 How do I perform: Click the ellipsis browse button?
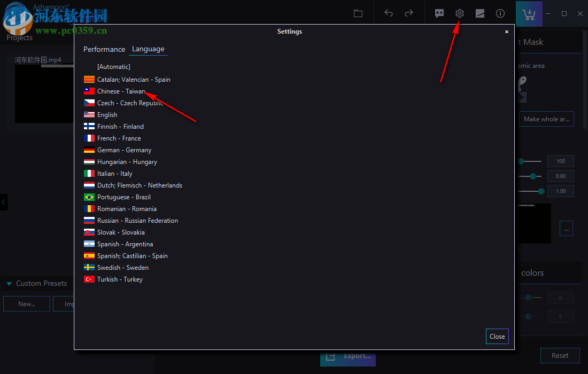click(x=566, y=229)
